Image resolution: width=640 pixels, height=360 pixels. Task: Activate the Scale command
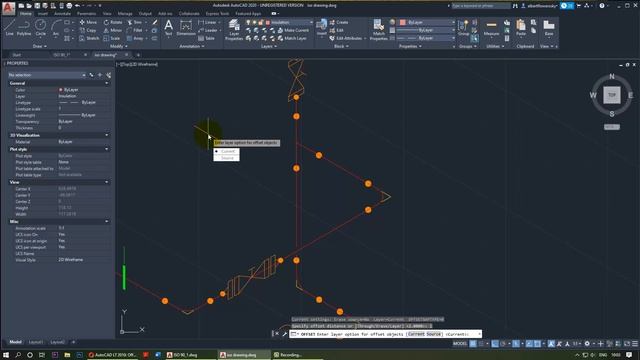pyautogui.click(x=112, y=38)
